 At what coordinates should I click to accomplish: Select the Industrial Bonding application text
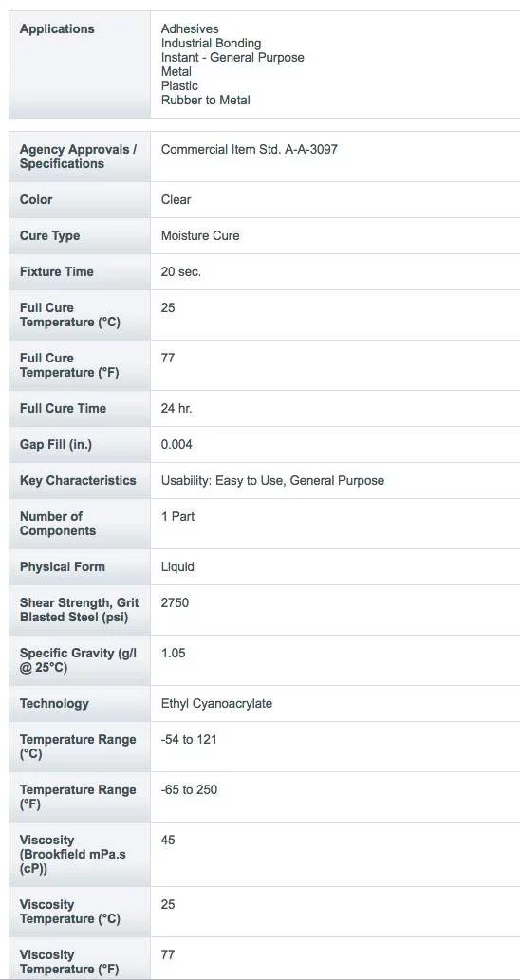[x=211, y=43]
